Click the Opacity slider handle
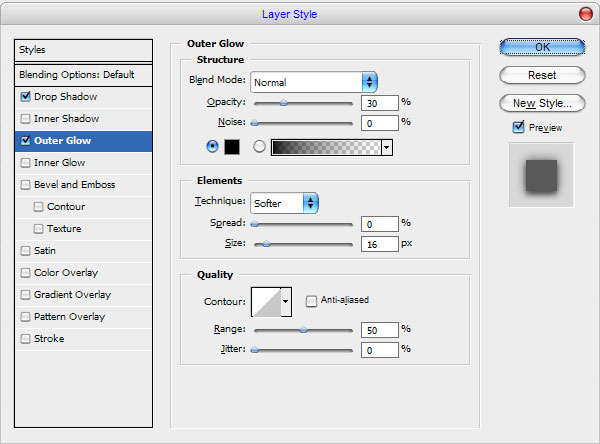Screen dimensions: 600x444 [x=284, y=103]
